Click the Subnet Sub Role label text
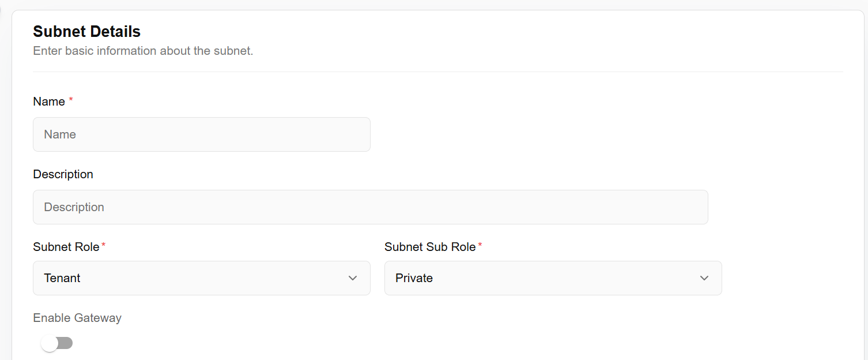Image resolution: width=868 pixels, height=360 pixels. click(430, 247)
